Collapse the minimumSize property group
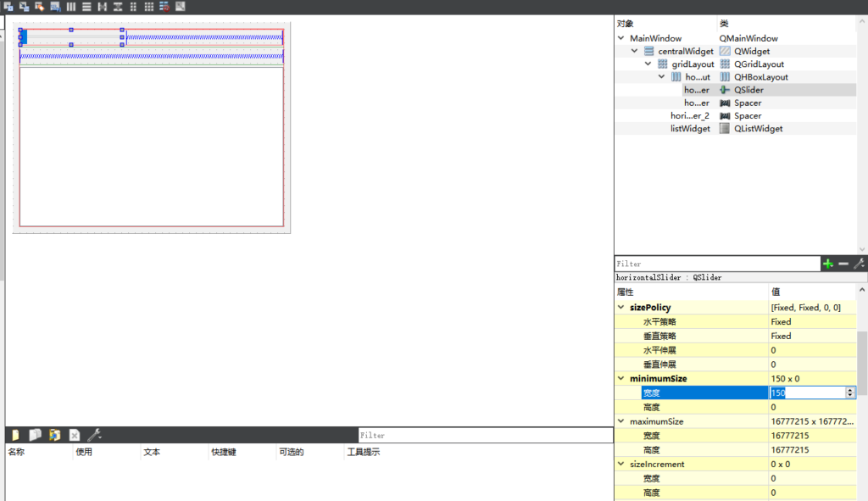Image resolution: width=868 pixels, height=501 pixels. point(621,379)
